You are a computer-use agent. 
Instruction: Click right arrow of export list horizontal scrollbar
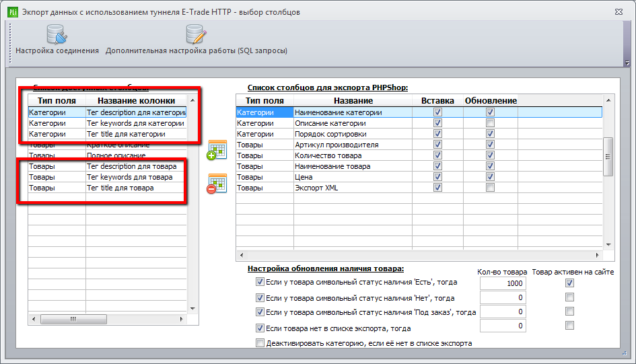[597, 255]
